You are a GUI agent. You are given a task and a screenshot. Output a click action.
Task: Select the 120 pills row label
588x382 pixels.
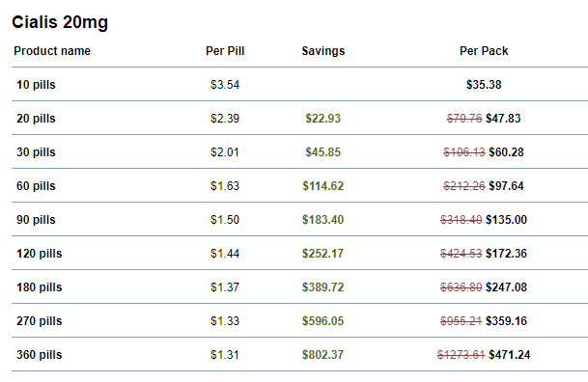40,254
